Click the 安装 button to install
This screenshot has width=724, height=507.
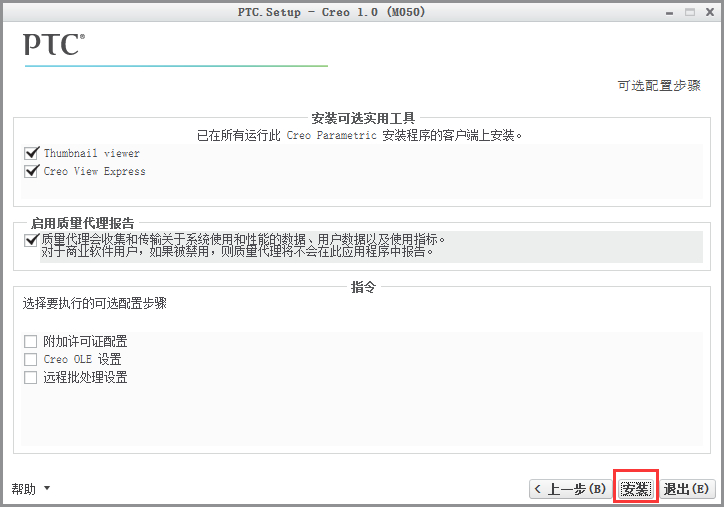[635, 489]
